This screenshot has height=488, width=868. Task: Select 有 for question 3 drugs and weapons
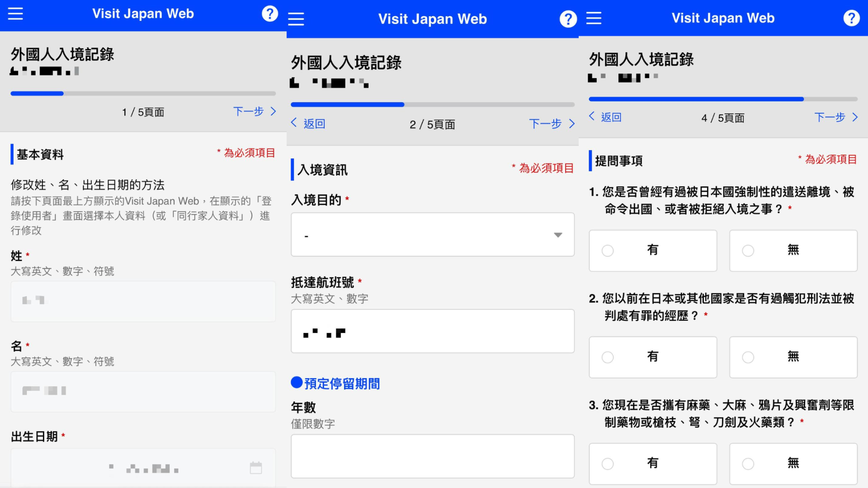pos(653,464)
